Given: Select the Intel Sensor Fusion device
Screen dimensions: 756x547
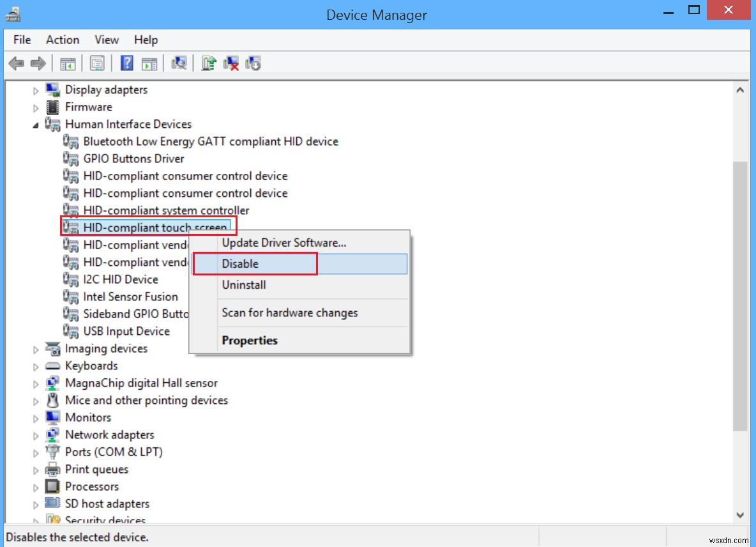Looking at the screenshot, I should 131,297.
